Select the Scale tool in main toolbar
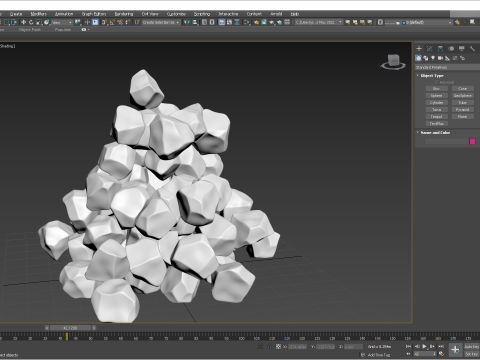This screenshot has height=360, width=480. coord(39,22)
